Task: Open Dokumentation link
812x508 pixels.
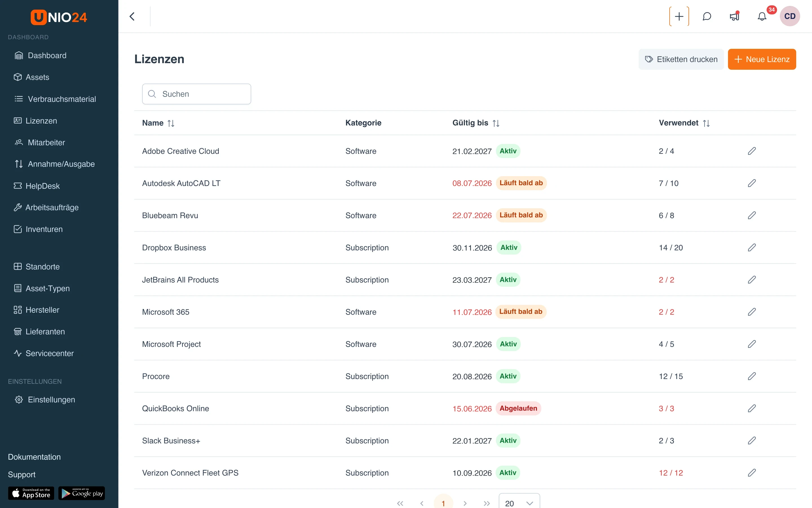Action: [x=34, y=457]
